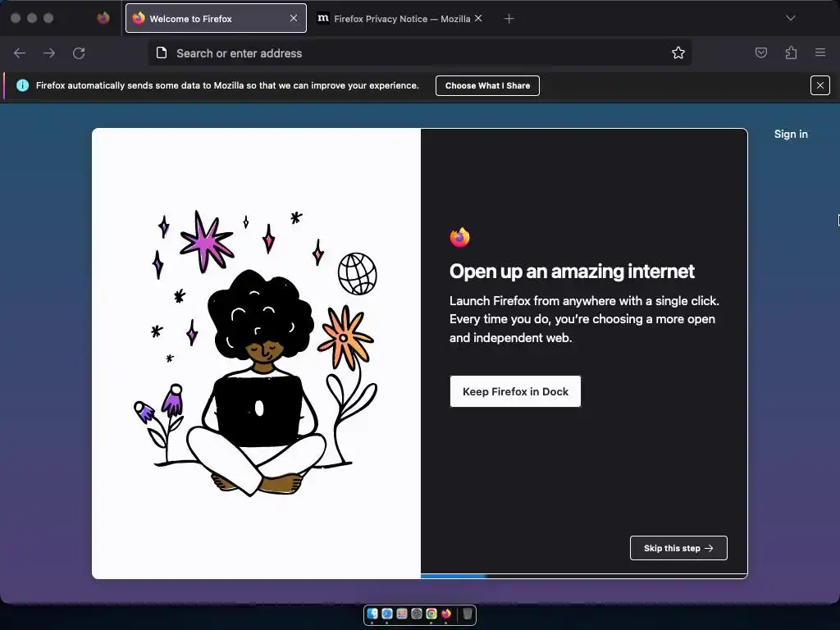Open the Extensions puzzle-piece menu
Screen dimensions: 840x630
pyautogui.click(x=791, y=52)
